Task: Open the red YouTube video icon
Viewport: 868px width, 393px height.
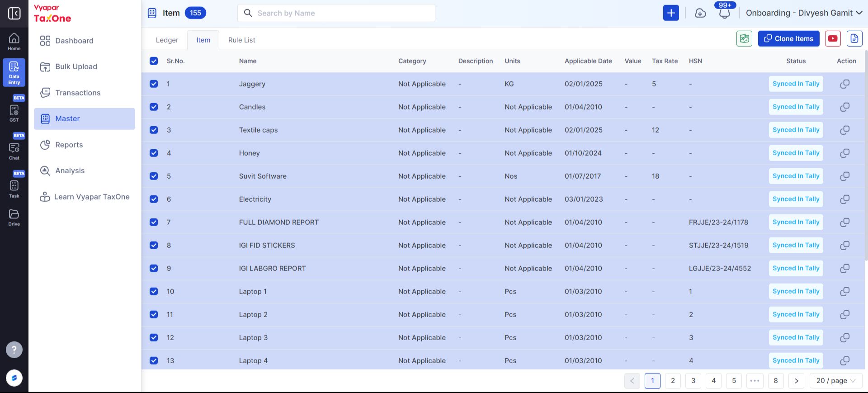Action: [x=833, y=39]
